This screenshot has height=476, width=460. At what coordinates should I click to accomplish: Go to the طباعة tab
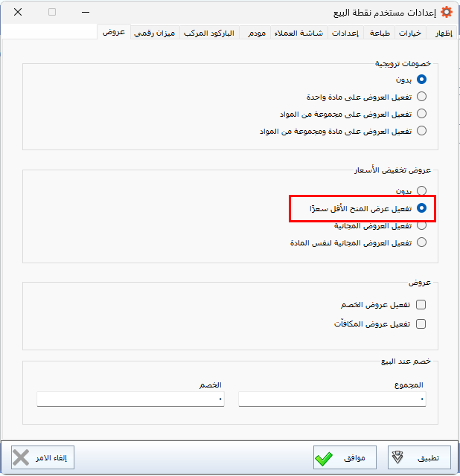click(379, 33)
